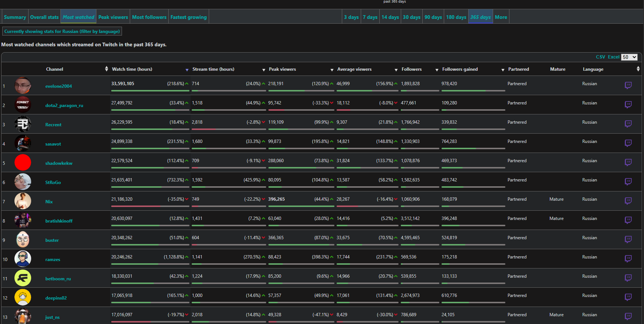Viewport: 644px width, 324px height.
Task: Click bratishkinoff channel avatar
Action: point(23,220)
